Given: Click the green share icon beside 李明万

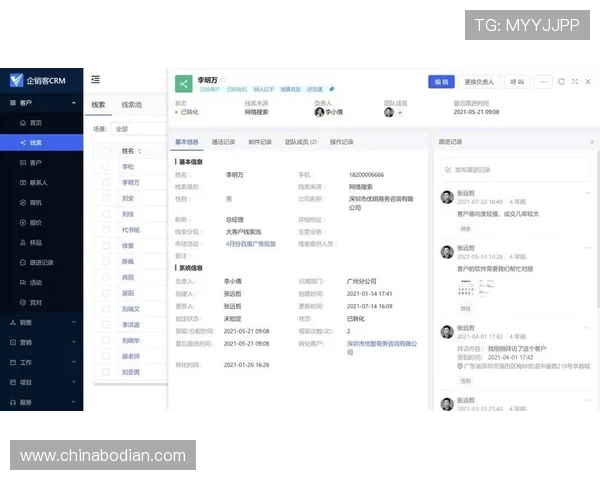Looking at the screenshot, I should click(x=183, y=84).
